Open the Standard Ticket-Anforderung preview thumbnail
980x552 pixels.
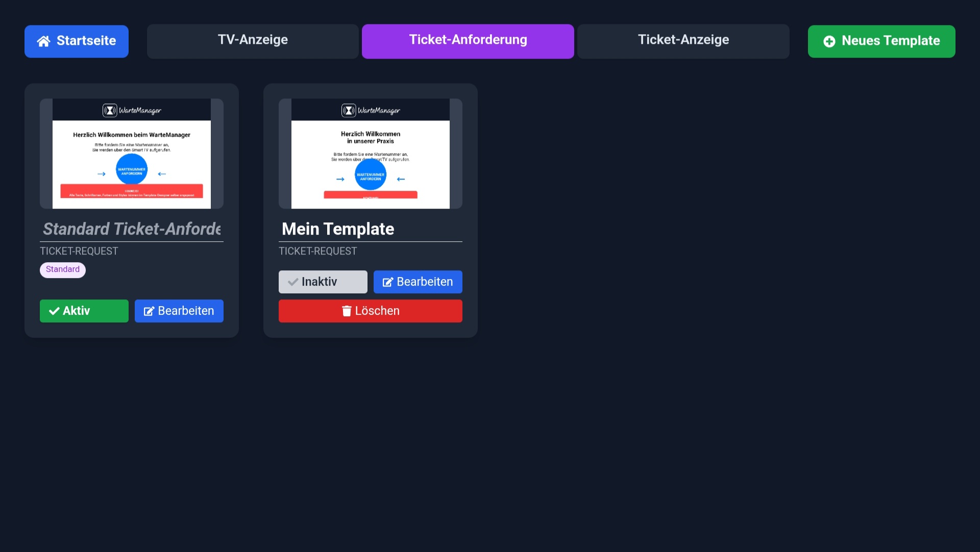pyautogui.click(x=131, y=154)
